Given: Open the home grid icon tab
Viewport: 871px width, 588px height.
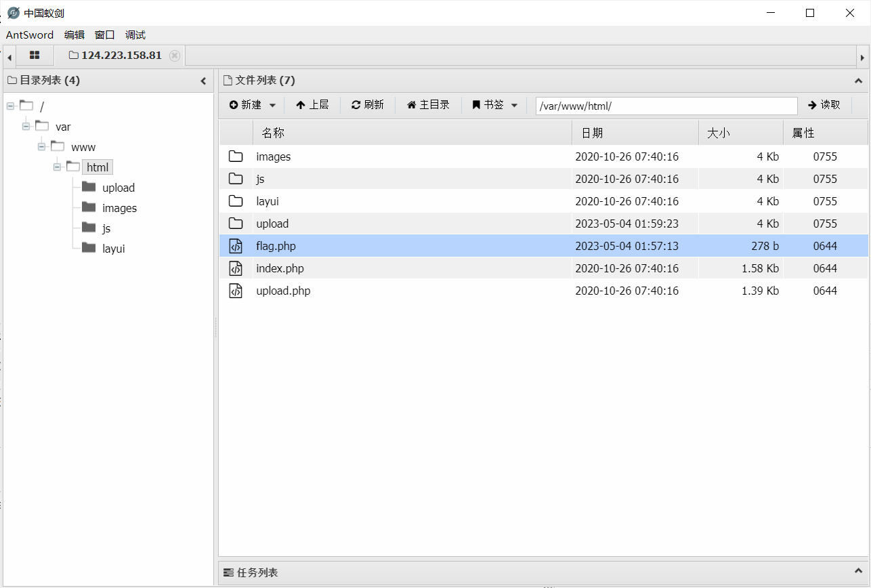Looking at the screenshot, I should (35, 56).
